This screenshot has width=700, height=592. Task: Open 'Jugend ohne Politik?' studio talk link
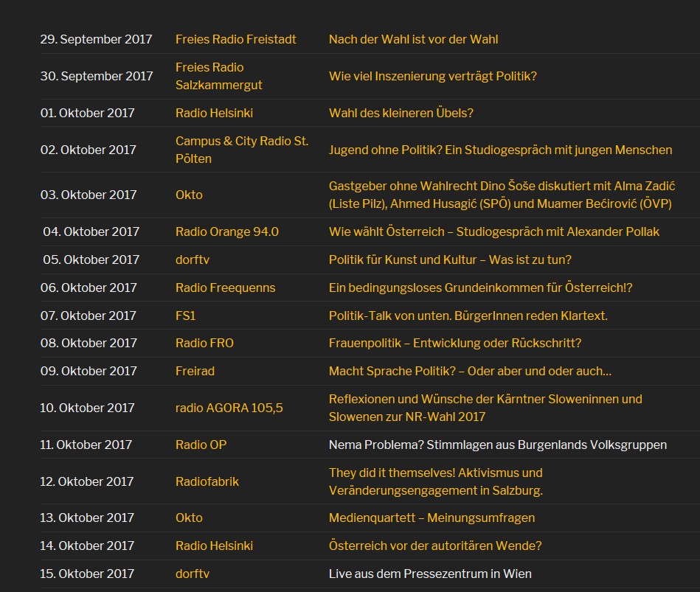(x=500, y=150)
